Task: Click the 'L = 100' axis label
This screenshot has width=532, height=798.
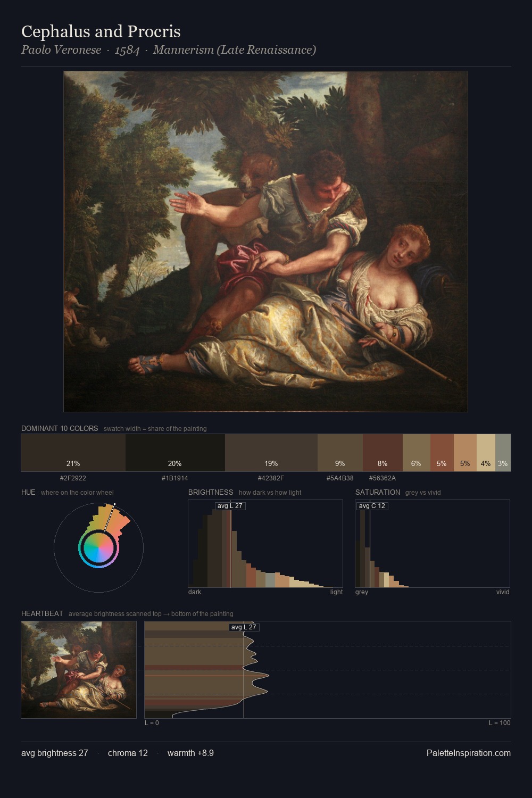Action: coord(500,723)
